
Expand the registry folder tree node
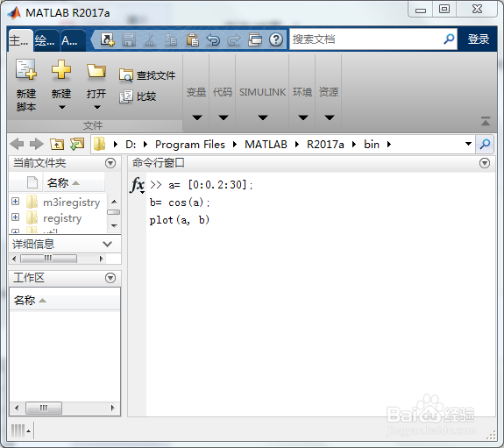coord(15,217)
